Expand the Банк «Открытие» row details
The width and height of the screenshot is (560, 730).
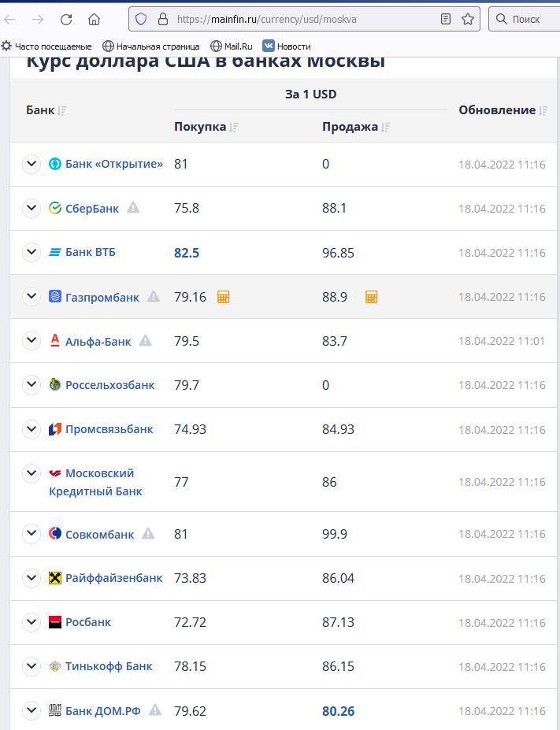click(32, 164)
